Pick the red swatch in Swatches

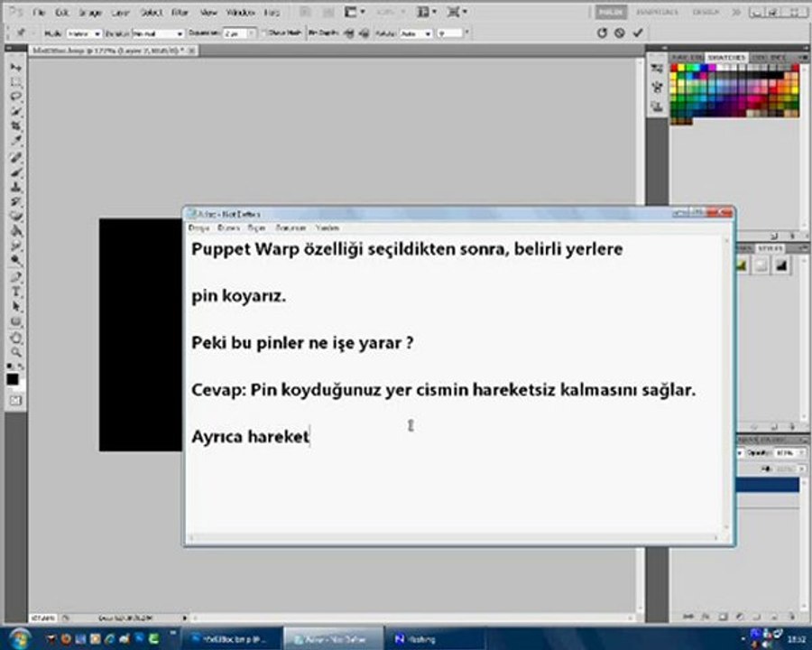[674, 68]
